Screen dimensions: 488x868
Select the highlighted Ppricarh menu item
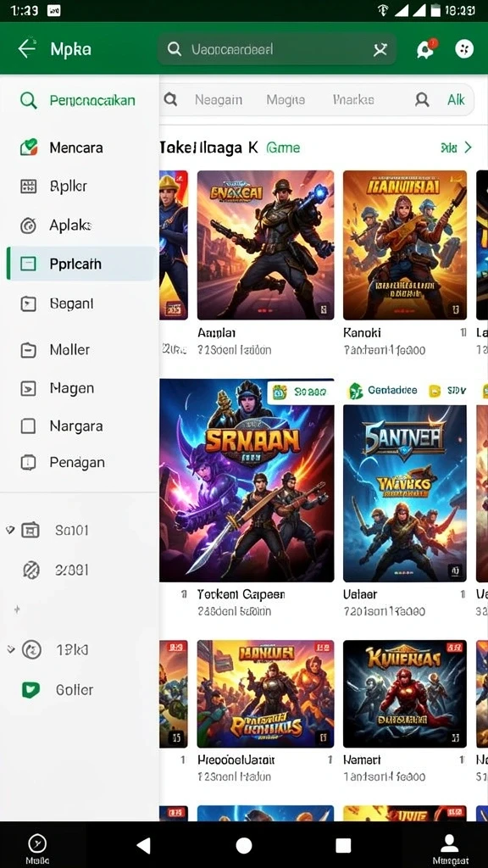(x=80, y=264)
